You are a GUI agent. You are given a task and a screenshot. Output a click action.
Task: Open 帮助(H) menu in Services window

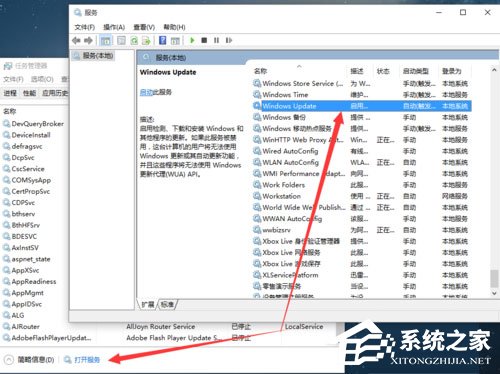click(x=174, y=27)
